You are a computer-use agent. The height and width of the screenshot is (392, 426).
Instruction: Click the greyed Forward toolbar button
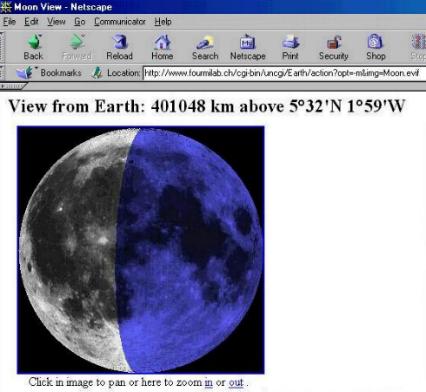coord(77,47)
